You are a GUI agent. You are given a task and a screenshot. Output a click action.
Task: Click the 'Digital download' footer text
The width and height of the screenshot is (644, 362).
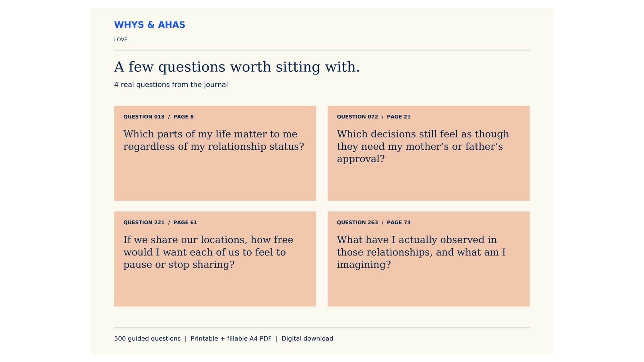(x=307, y=339)
